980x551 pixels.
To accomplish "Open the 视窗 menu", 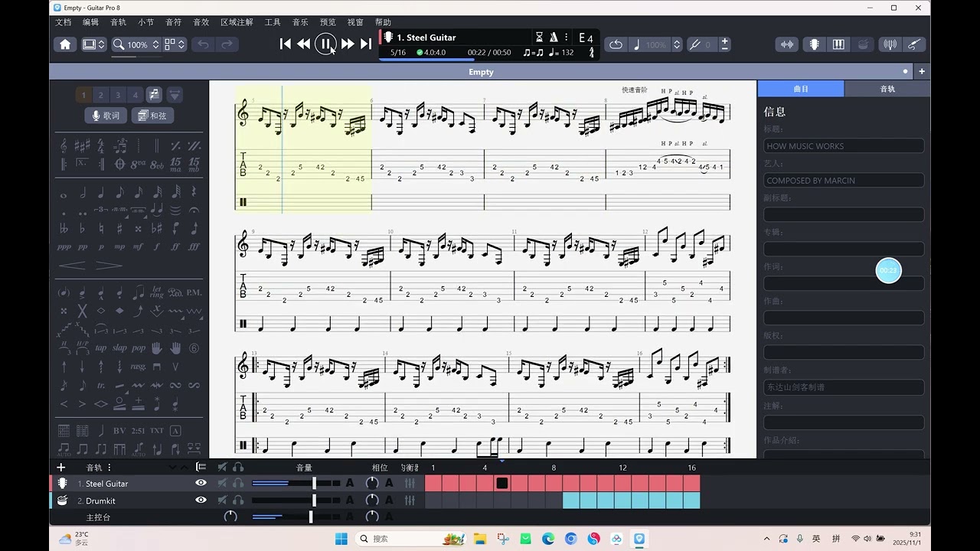I will click(355, 22).
